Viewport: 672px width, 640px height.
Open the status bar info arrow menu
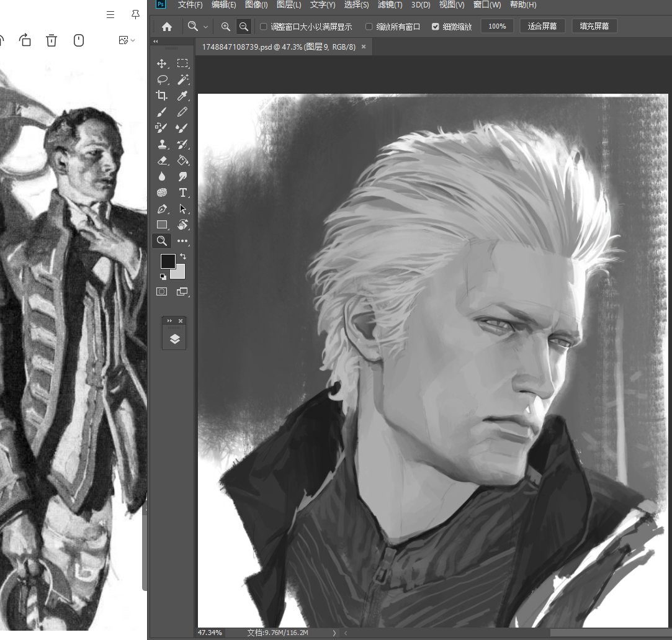coord(334,633)
